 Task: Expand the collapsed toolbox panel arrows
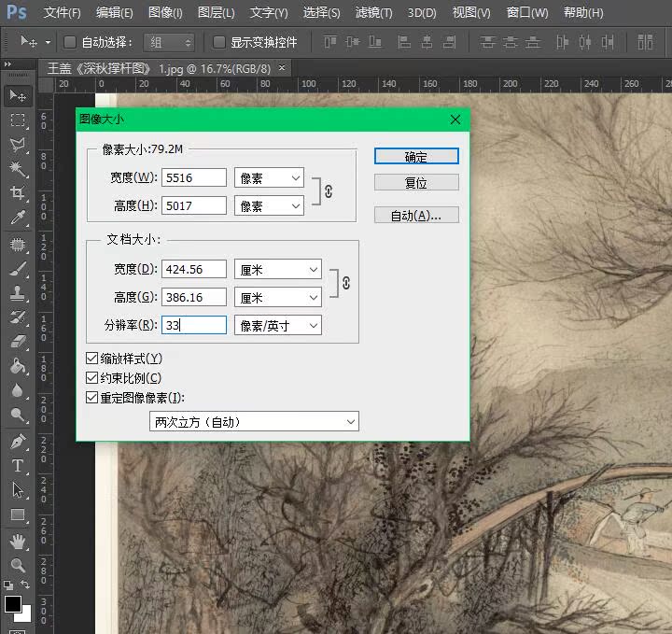7,63
